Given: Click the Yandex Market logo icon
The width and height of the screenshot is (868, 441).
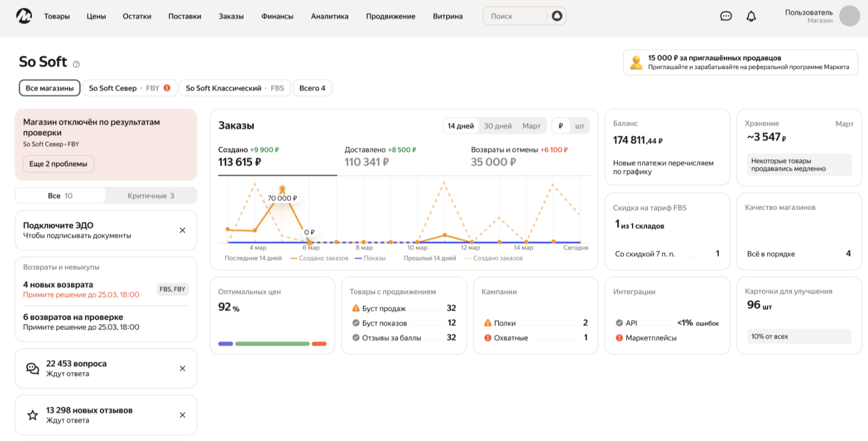Looking at the screenshot, I should coord(24,16).
